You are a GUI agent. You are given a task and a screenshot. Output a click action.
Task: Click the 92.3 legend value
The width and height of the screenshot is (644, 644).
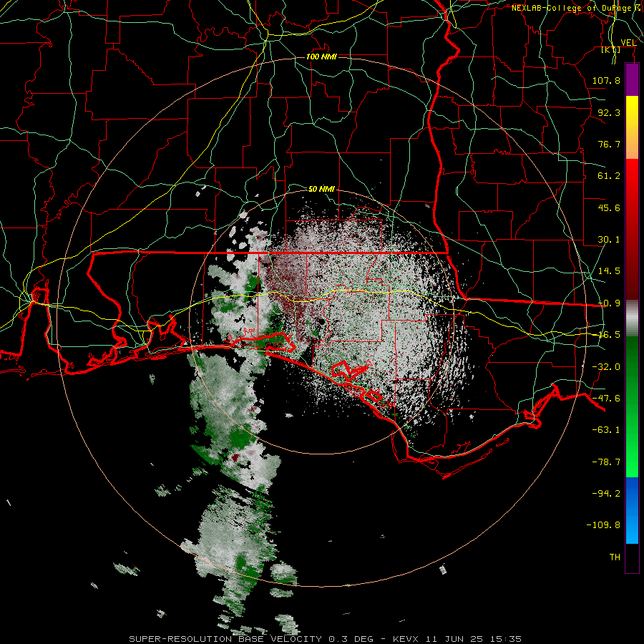coord(609,112)
